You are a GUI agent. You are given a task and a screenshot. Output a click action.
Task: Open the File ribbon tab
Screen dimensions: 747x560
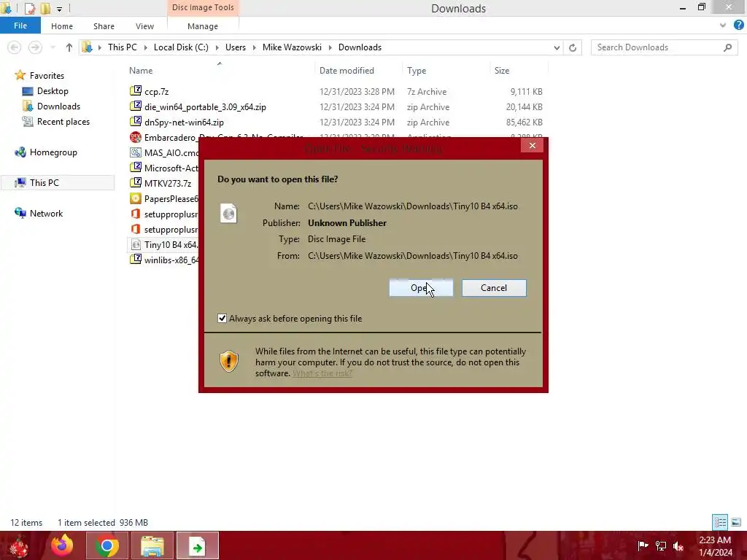[x=20, y=26]
